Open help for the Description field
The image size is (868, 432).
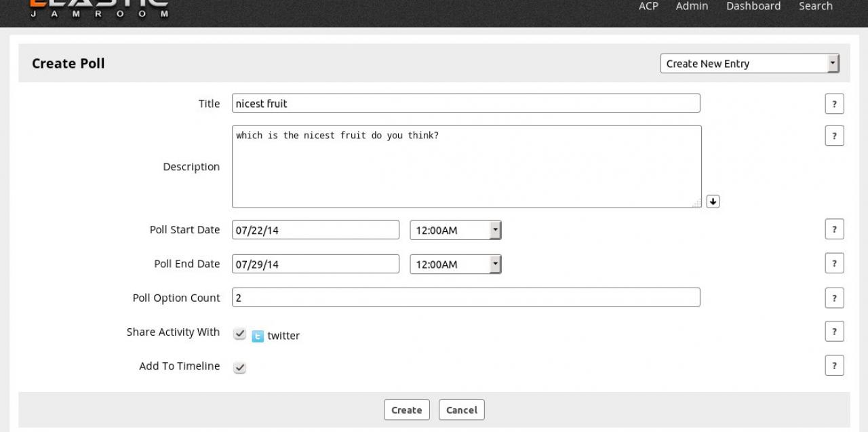(834, 136)
